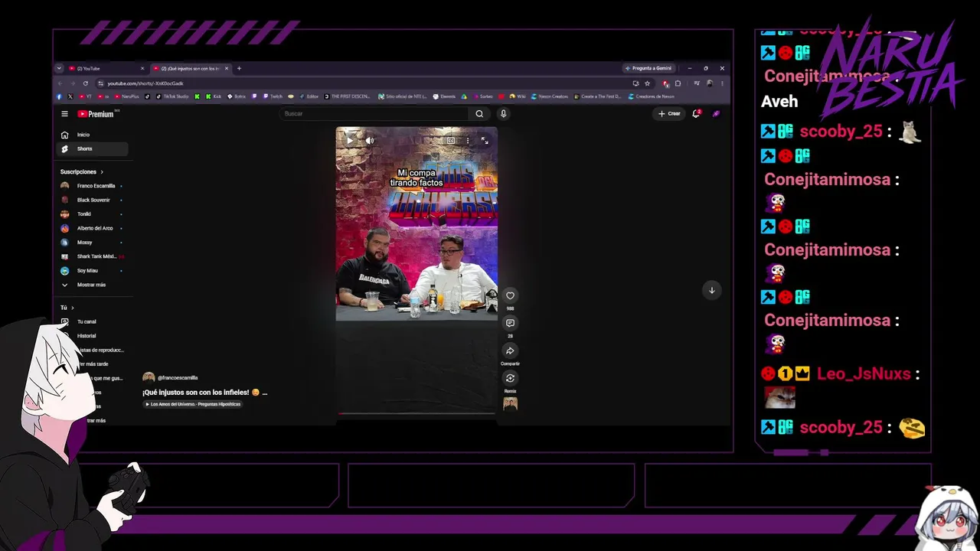The image size is (980, 551).
Task: Open the Wiki bookmark
Action: (x=518, y=96)
